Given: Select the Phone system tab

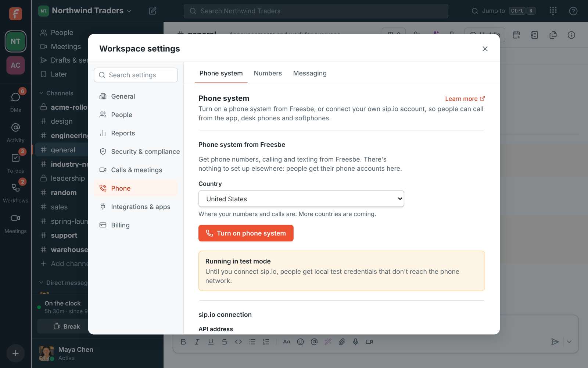Looking at the screenshot, I should point(221,73).
